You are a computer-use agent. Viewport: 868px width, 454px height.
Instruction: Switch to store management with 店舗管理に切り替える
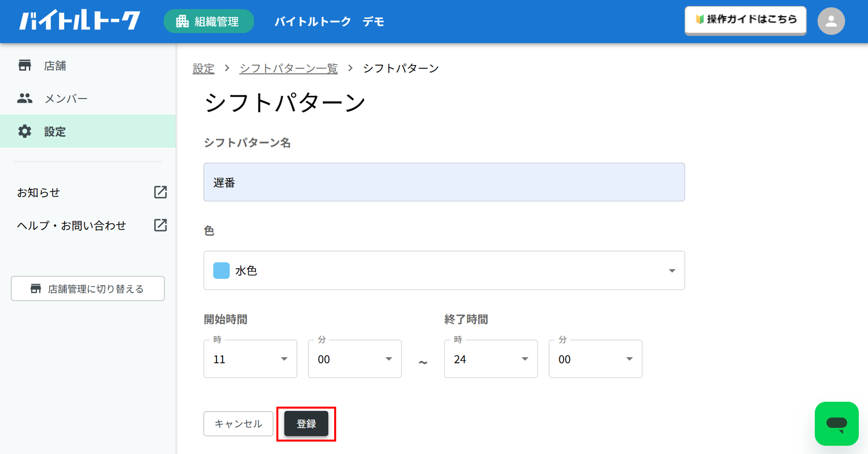pos(88,288)
